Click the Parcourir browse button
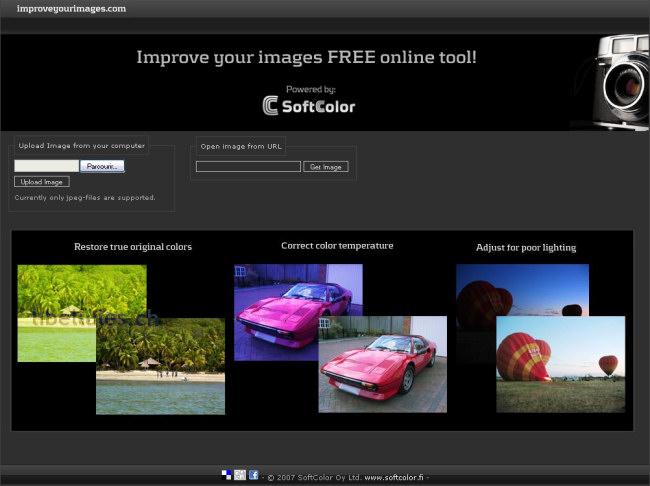Image resolution: width=650 pixels, height=486 pixels. click(x=102, y=166)
